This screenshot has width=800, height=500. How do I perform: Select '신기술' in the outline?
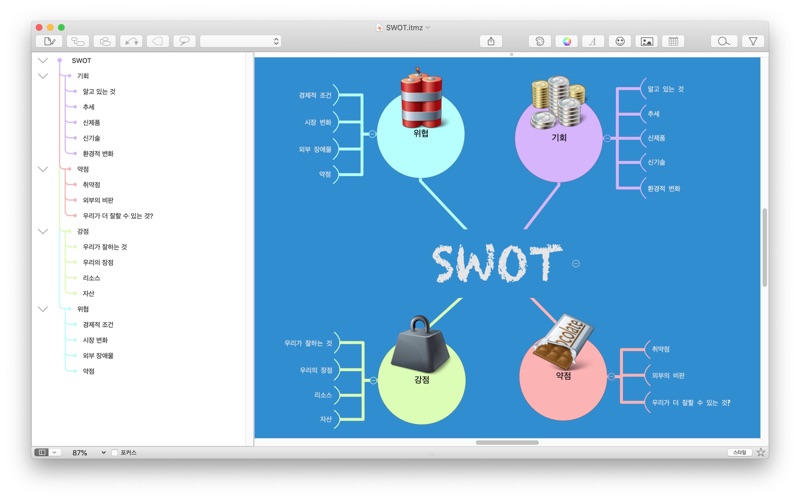pyautogui.click(x=91, y=138)
